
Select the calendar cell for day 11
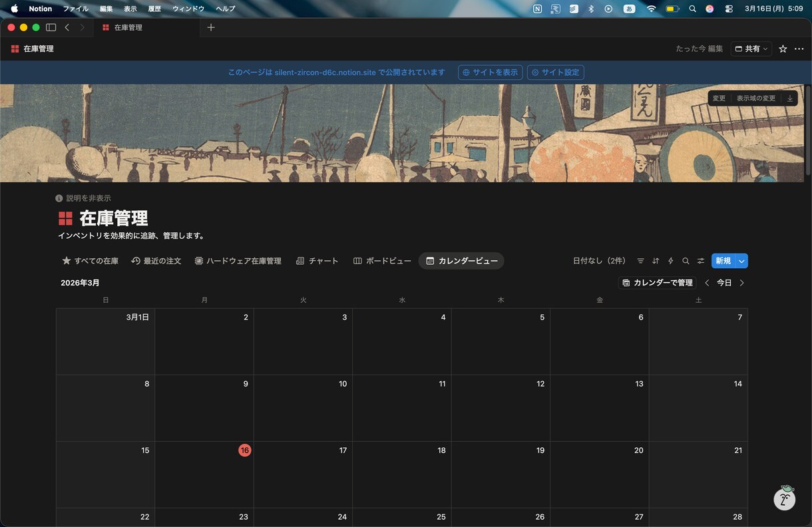tap(402, 408)
